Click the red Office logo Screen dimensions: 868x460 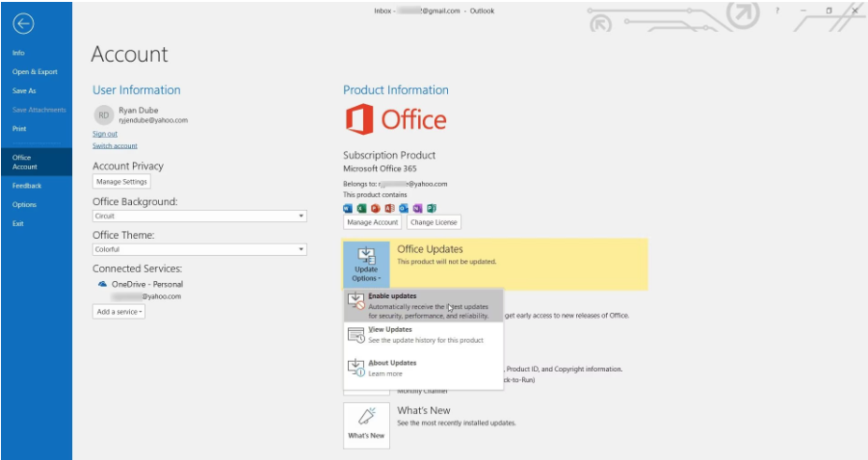coord(396,119)
